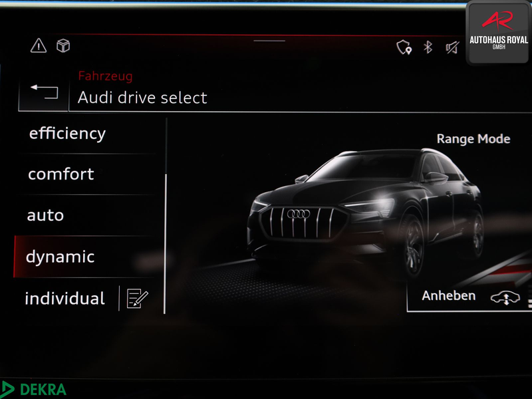Tap the Fahrzeug breadcrumb label
The image size is (532, 399).
pyautogui.click(x=105, y=76)
